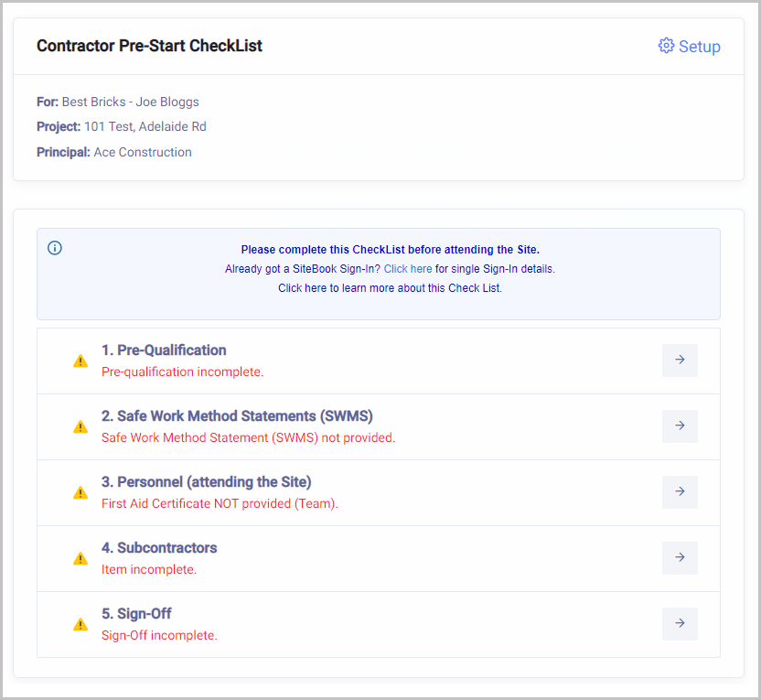Select '2. Safe Work Method Statements (SWMS)' heading
The image size is (761, 700).
pos(237,416)
